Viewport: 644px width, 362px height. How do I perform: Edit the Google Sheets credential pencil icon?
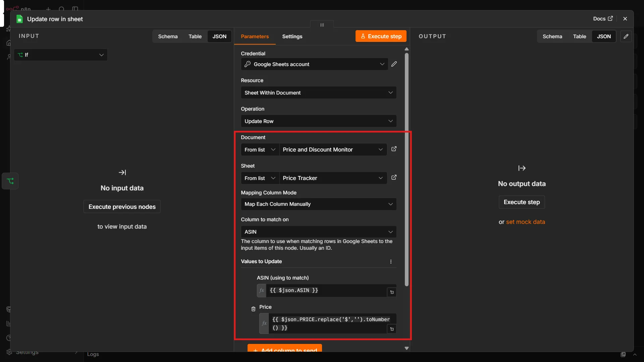394,64
